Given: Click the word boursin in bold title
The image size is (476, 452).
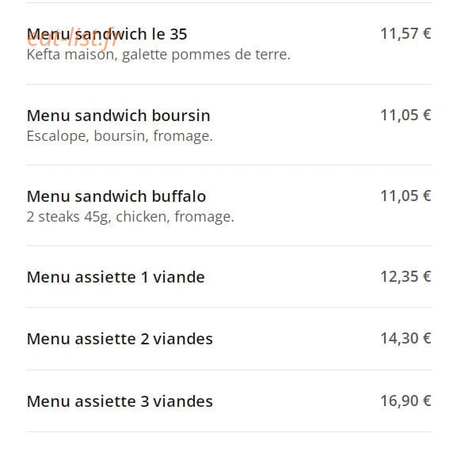Looking at the screenshot, I should 181,116.
